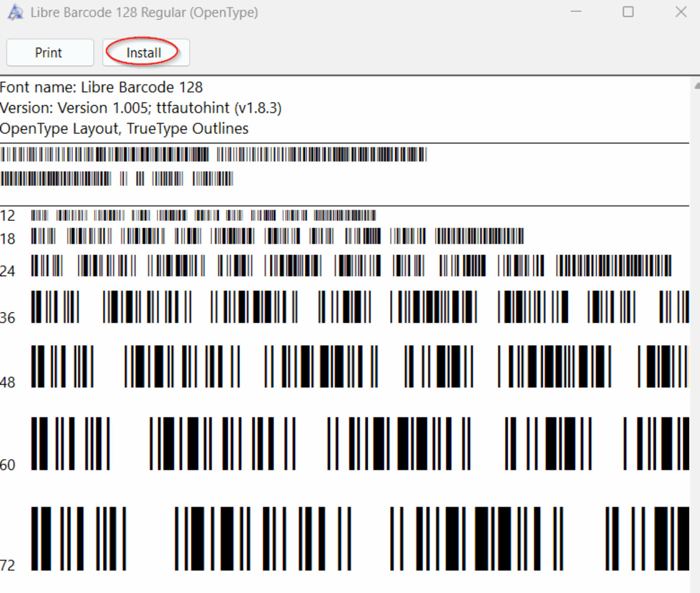The image size is (700, 593).
Task: Minimize the font viewer window
Action: coord(576,12)
